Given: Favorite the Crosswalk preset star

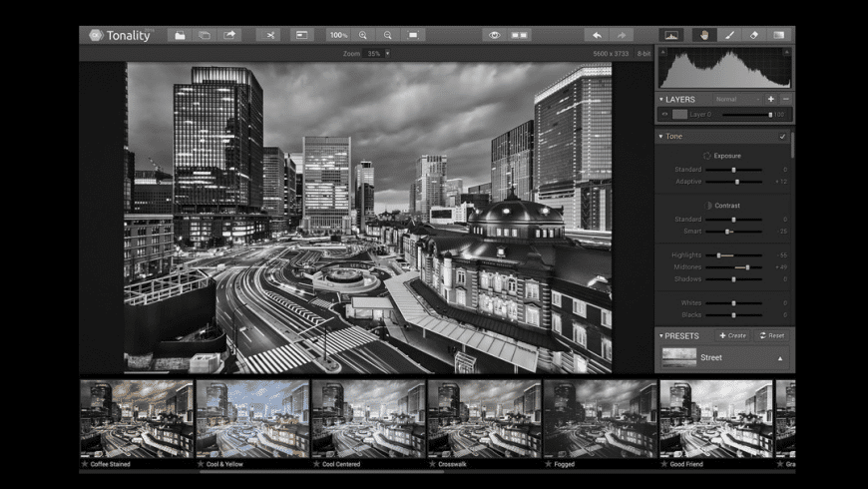Looking at the screenshot, I should (432, 464).
